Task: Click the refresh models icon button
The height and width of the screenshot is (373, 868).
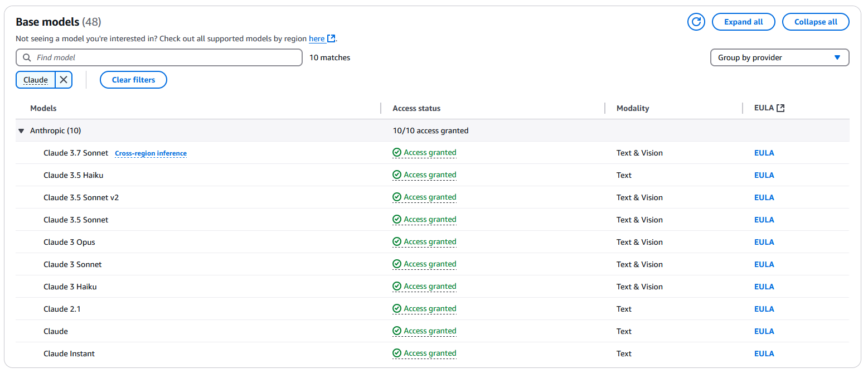Action: [696, 22]
